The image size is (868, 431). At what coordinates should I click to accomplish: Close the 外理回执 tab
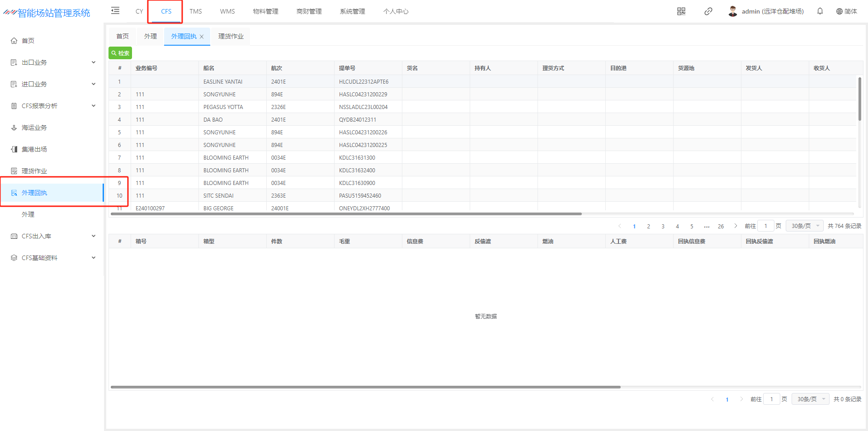pos(202,37)
